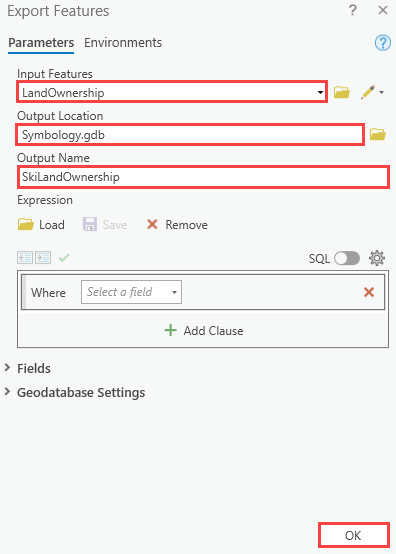Open the Select a field dropdown
Viewport: 396px width, 554px height.
point(131,292)
